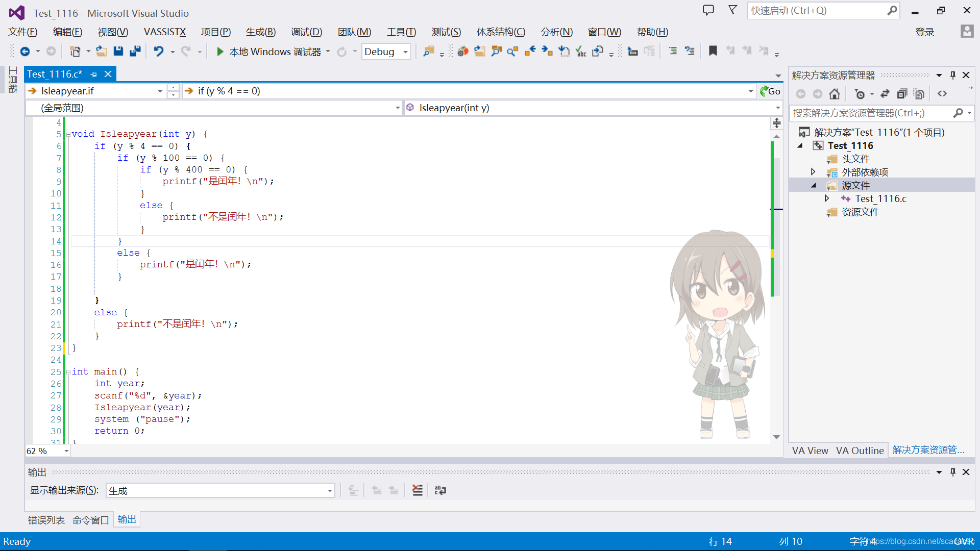Image resolution: width=980 pixels, height=551 pixels.
Task: Toggle auto-hide pin on Solution Explorer
Action: coord(952,75)
